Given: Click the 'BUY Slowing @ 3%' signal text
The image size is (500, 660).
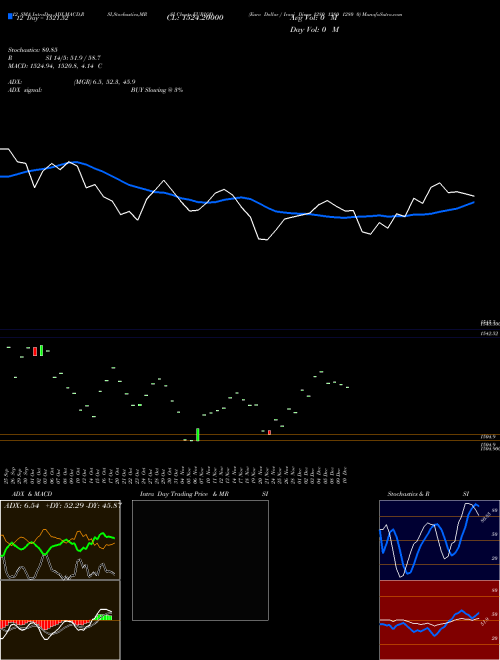Looking at the screenshot, I should [x=157, y=90].
